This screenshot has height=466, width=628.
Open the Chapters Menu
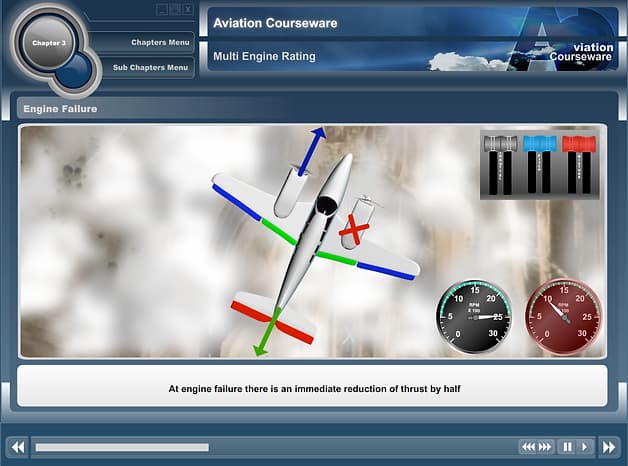click(159, 43)
